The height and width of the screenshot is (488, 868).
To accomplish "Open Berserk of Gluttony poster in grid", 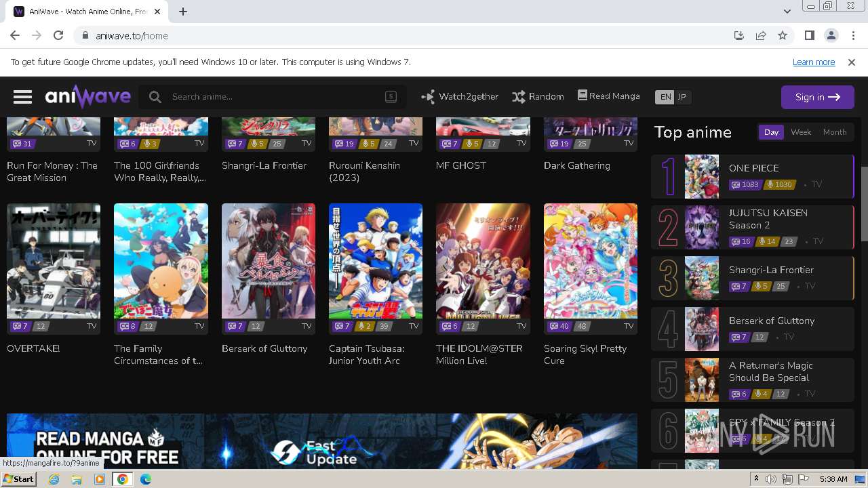I will click(x=269, y=261).
